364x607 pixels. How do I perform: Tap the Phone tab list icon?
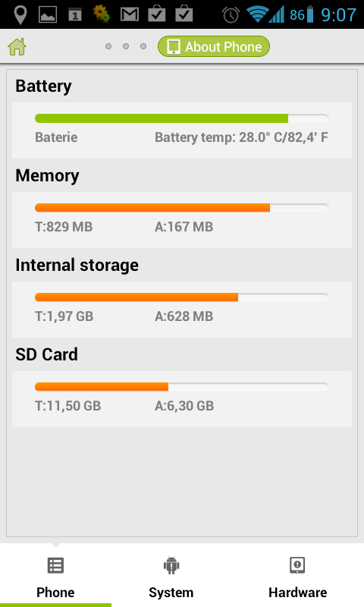pyautogui.click(x=55, y=565)
